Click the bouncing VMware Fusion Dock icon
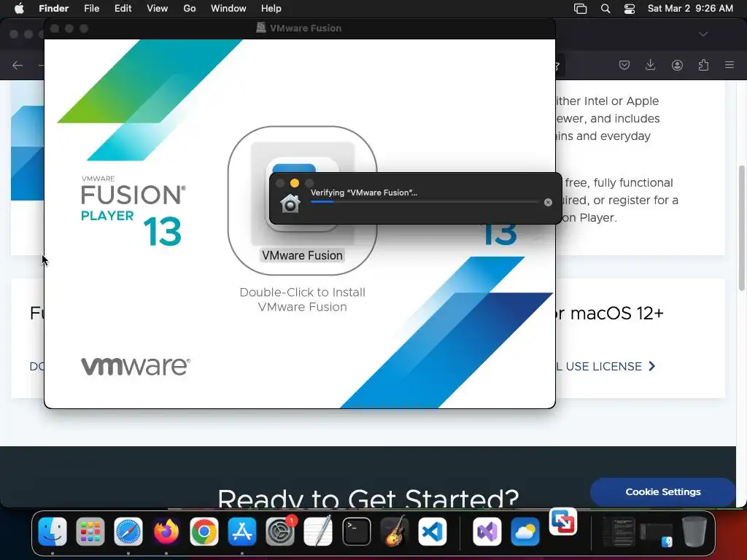 tap(563, 522)
